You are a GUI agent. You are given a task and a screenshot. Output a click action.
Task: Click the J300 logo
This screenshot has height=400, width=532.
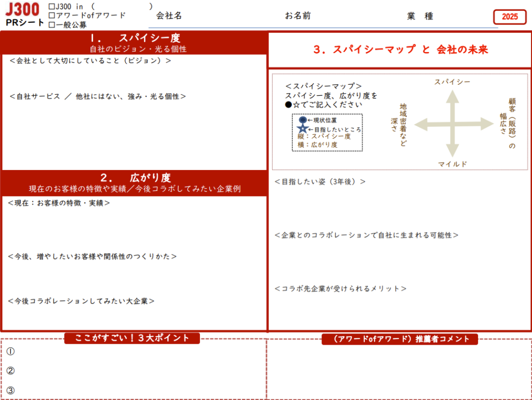[22, 9]
